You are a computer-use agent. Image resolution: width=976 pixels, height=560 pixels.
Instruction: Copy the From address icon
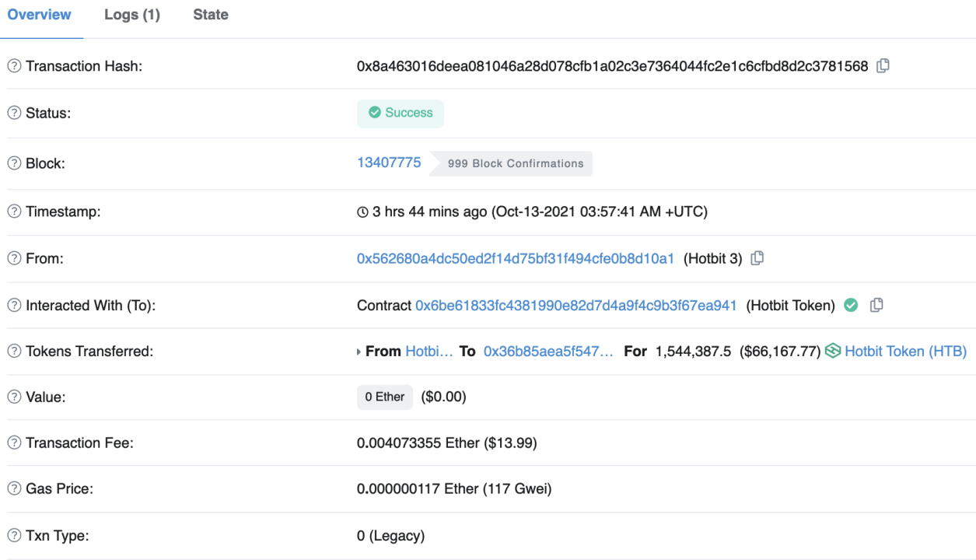[x=757, y=258]
